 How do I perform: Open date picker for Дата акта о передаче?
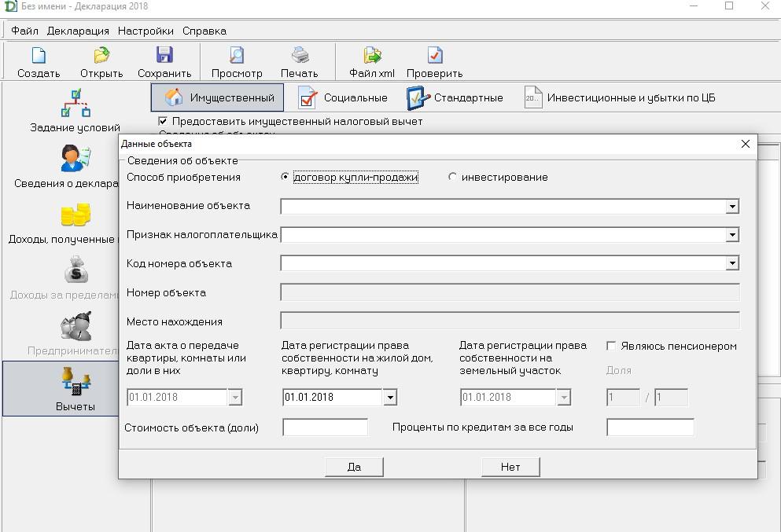pos(235,397)
